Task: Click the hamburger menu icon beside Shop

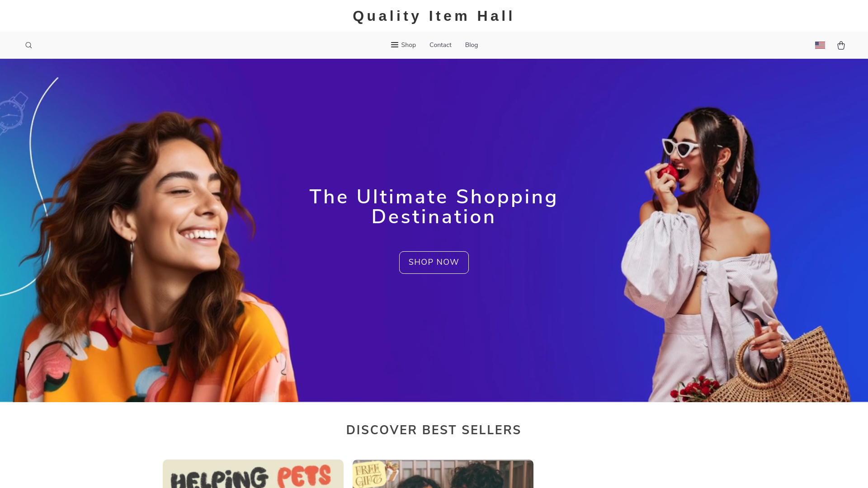Action: pyautogui.click(x=395, y=45)
